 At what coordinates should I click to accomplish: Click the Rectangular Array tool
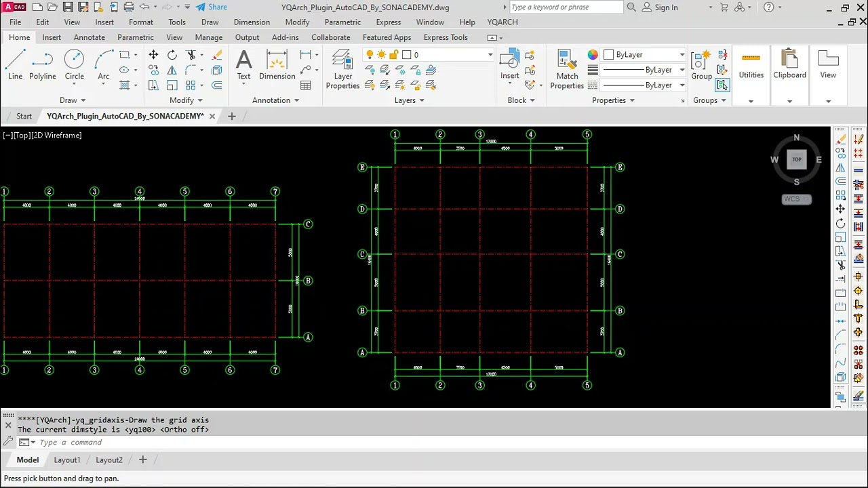coord(191,85)
